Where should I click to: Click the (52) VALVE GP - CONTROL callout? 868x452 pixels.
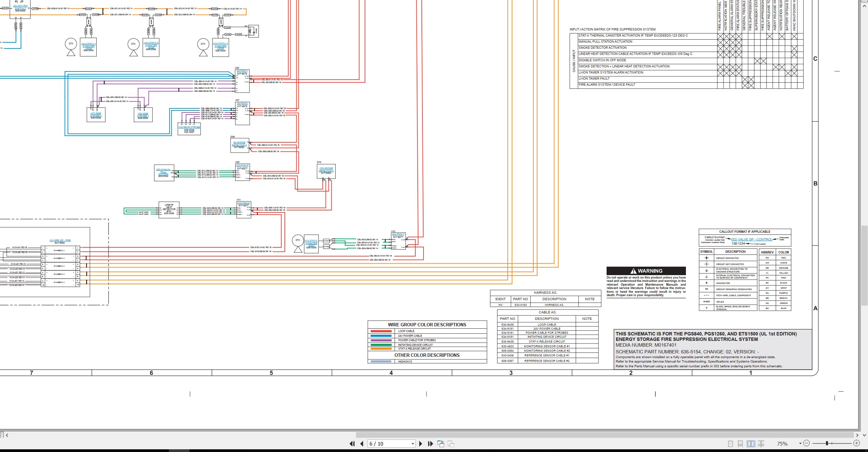(x=752, y=240)
